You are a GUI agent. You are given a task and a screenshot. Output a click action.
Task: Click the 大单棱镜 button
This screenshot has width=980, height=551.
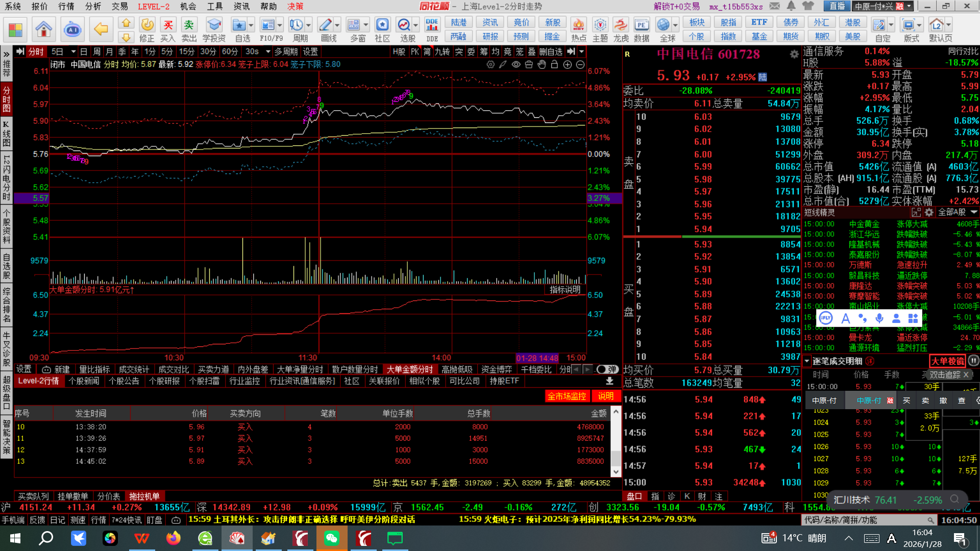[947, 361]
